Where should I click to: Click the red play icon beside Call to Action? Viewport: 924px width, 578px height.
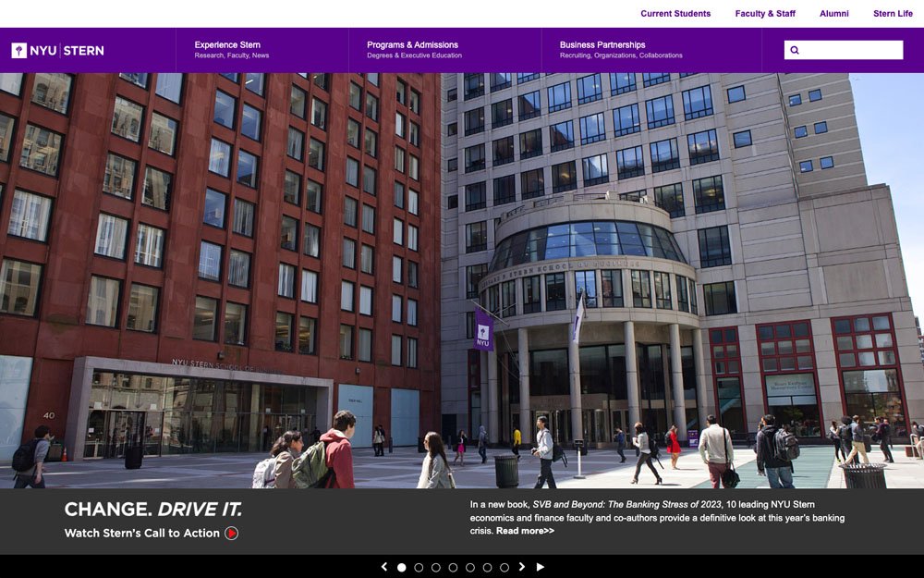click(x=232, y=534)
